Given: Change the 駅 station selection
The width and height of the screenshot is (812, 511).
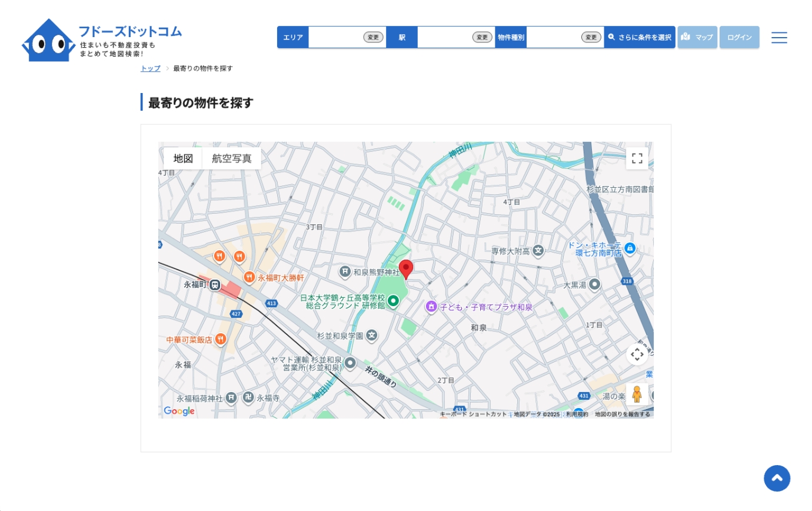Looking at the screenshot, I should [482, 37].
